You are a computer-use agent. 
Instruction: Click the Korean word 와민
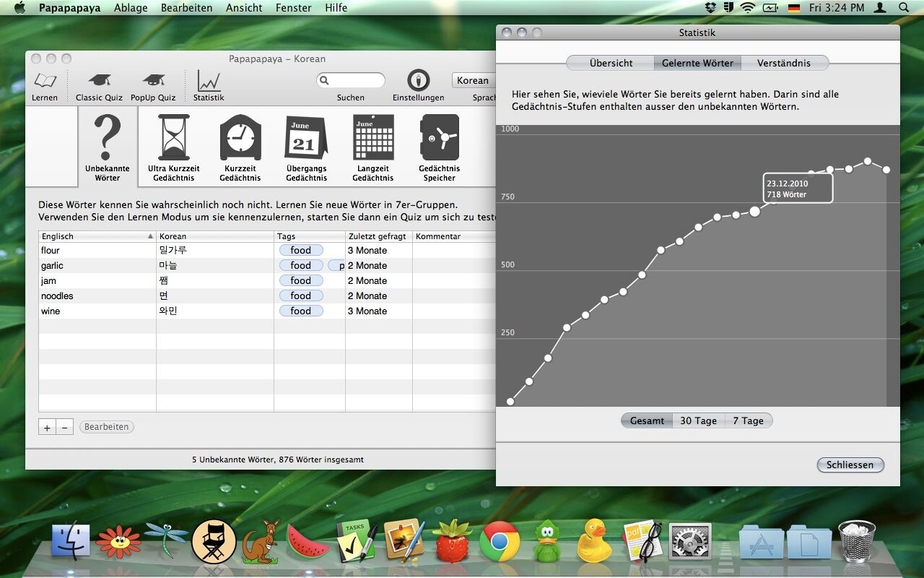point(168,311)
